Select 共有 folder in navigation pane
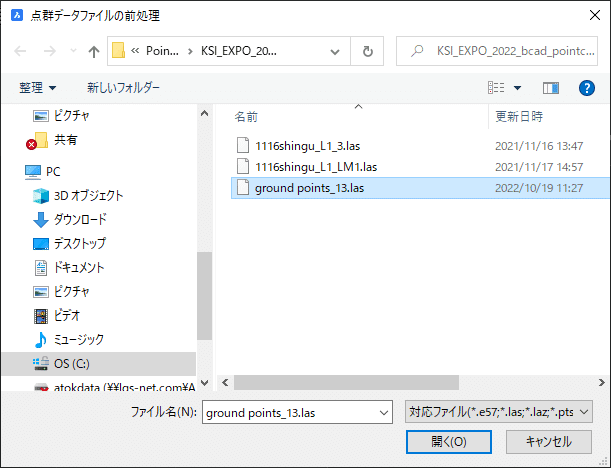Screen dimensions: 611x468 [x=52, y=140]
